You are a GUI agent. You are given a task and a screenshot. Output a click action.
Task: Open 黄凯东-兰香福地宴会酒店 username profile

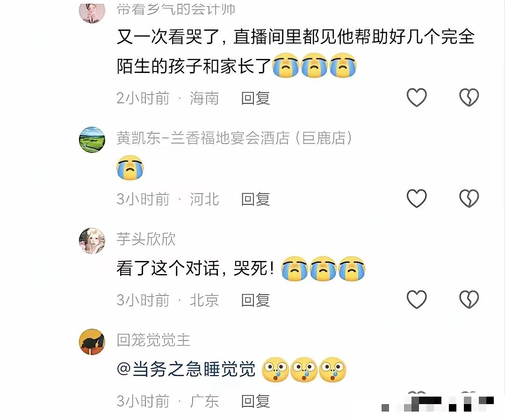pos(234,138)
